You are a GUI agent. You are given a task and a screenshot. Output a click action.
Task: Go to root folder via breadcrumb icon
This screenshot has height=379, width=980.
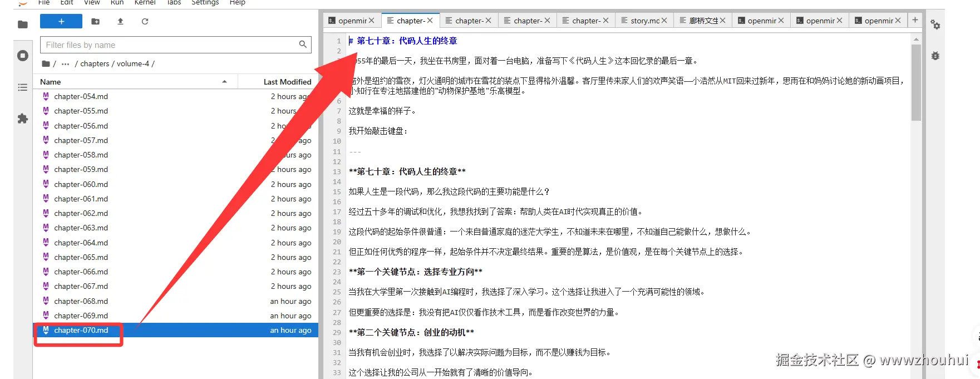click(x=46, y=63)
